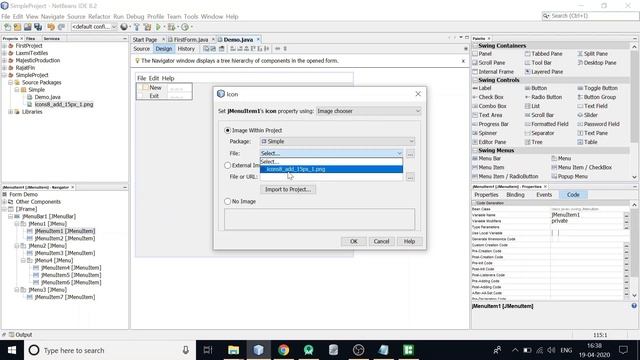Click the help question-mark icon in Properties
The width and height of the screenshot is (640, 360).
(634, 306)
